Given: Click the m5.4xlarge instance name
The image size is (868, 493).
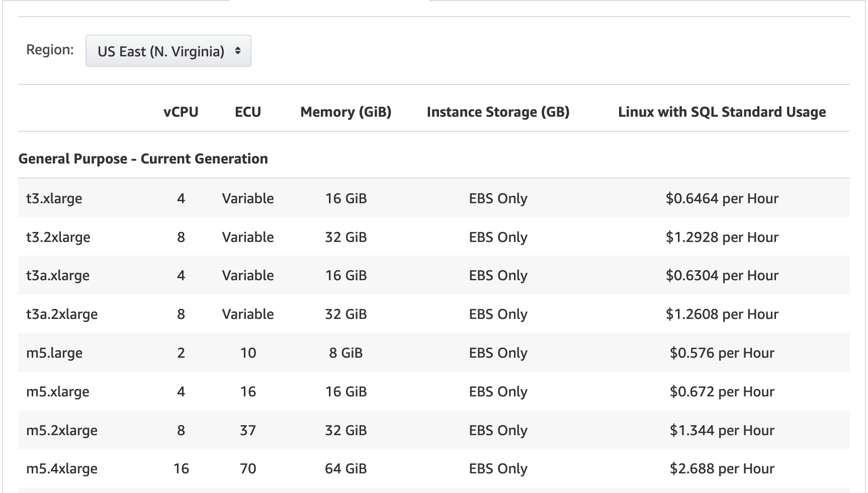Looking at the screenshot, I should click(61, 468).
